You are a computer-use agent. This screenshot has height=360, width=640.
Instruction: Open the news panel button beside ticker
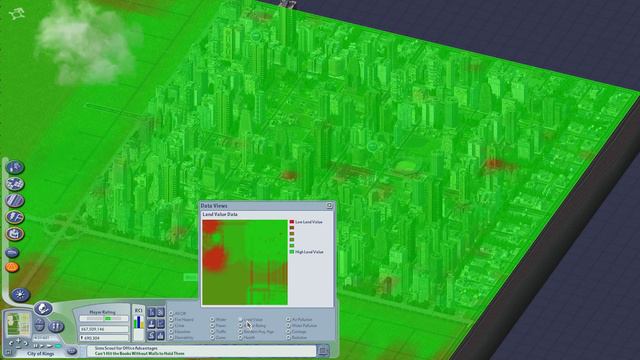click(323, 350)
